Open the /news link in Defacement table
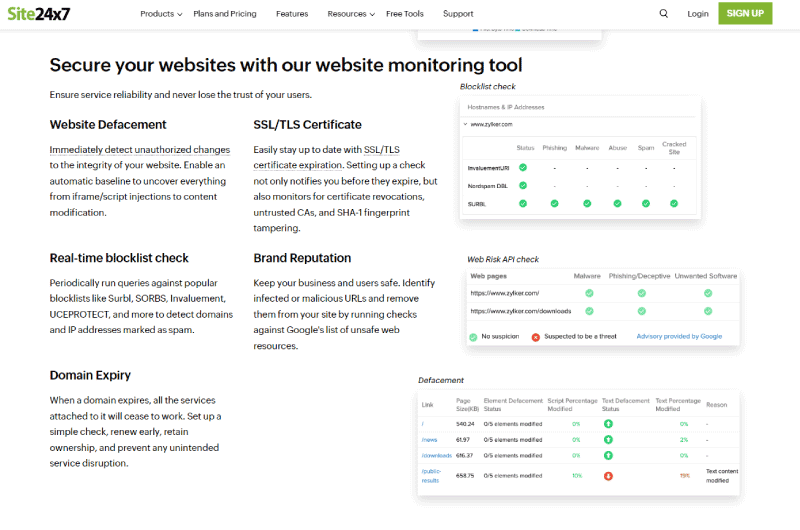 430,440
